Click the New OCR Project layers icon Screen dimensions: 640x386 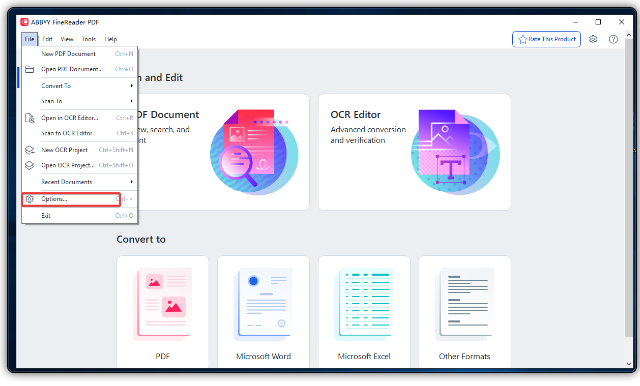29,150
